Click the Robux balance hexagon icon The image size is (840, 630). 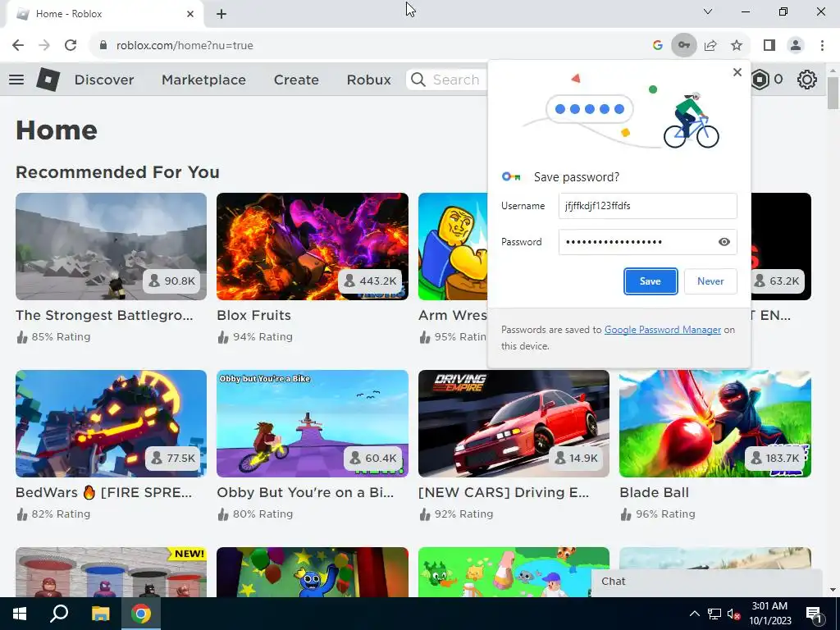coord(760,80)
